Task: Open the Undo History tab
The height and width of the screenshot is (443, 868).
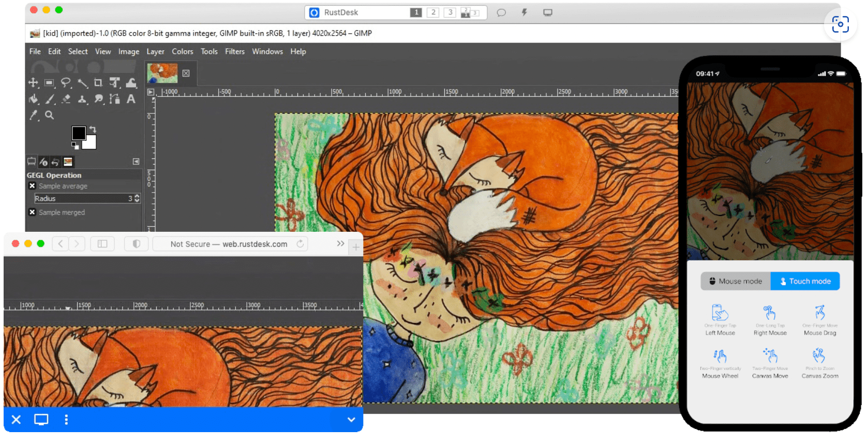Action: (55, 162)
